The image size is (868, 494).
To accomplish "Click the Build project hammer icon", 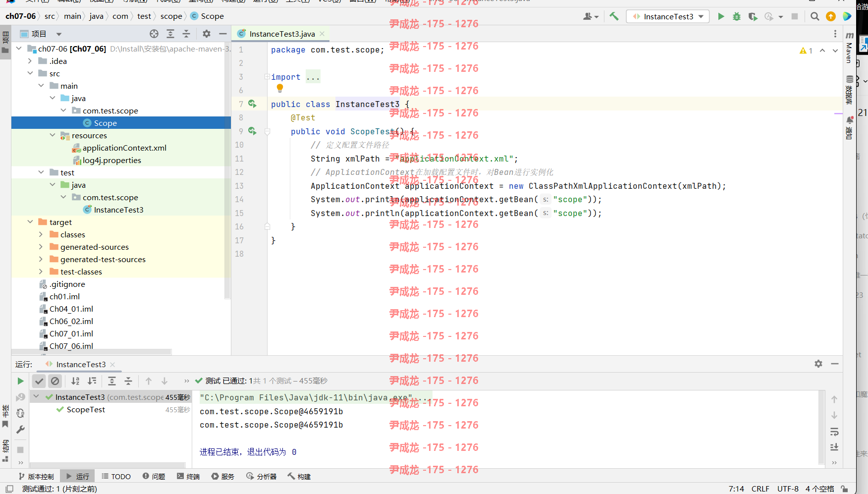I will click(x=614, y=16).
